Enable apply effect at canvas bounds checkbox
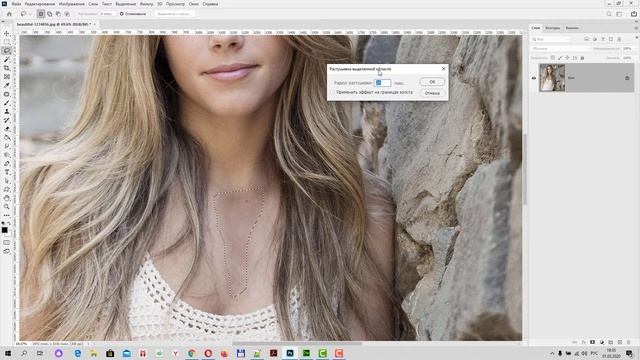Screen dimensions: 640x360 point(332,93)
